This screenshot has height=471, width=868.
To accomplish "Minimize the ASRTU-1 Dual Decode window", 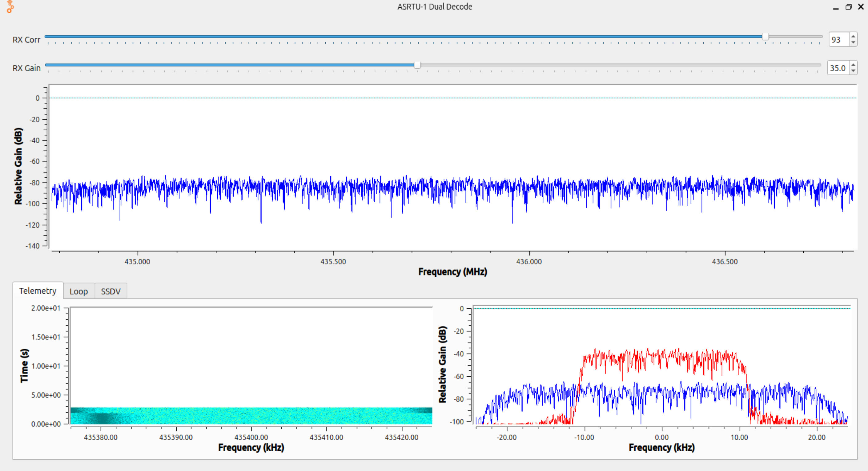I will click(836, 7).
